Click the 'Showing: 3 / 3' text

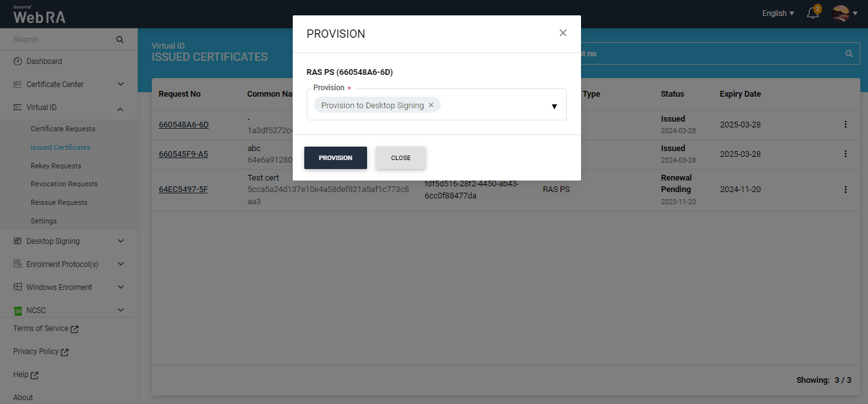pos(824,380)
